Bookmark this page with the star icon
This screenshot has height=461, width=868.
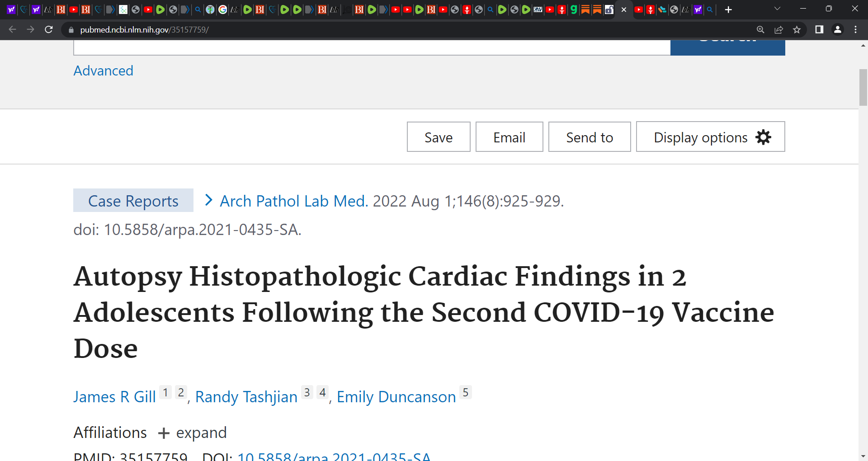tap(797, 29)
